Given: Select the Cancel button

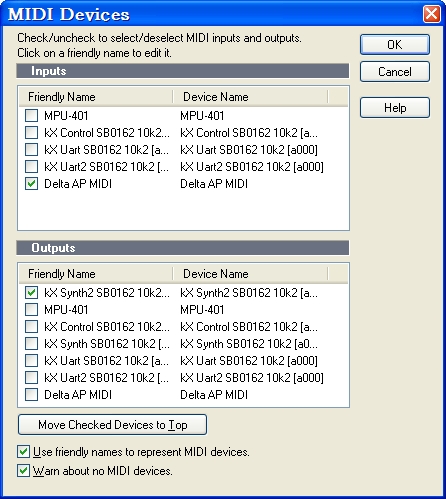Looking at the screenshot, I should click(395, 72).
